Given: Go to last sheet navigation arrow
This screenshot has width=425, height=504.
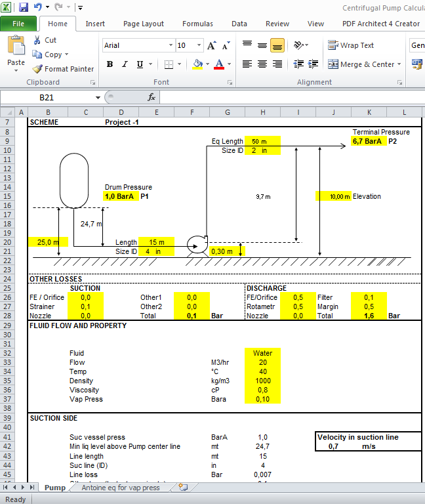Looking at the screenshot, I should (x=31, y=488).
